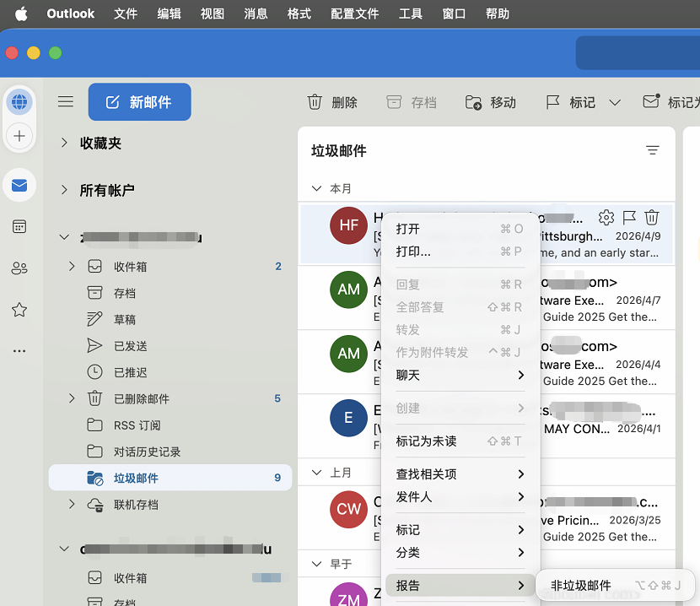Open the 标记 dropdown arrow in toolbar
Image resolution: width=700 pixels, height=606 pixels.
click(615, 102)
